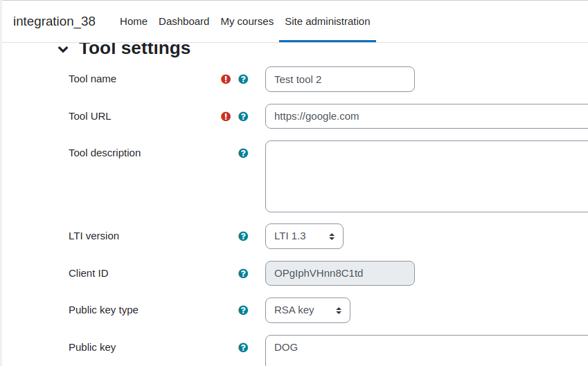Image resolution: width=588 pixels, height=366 pixels.
Task: Click the integration_38 site name link
Action: 55,21
